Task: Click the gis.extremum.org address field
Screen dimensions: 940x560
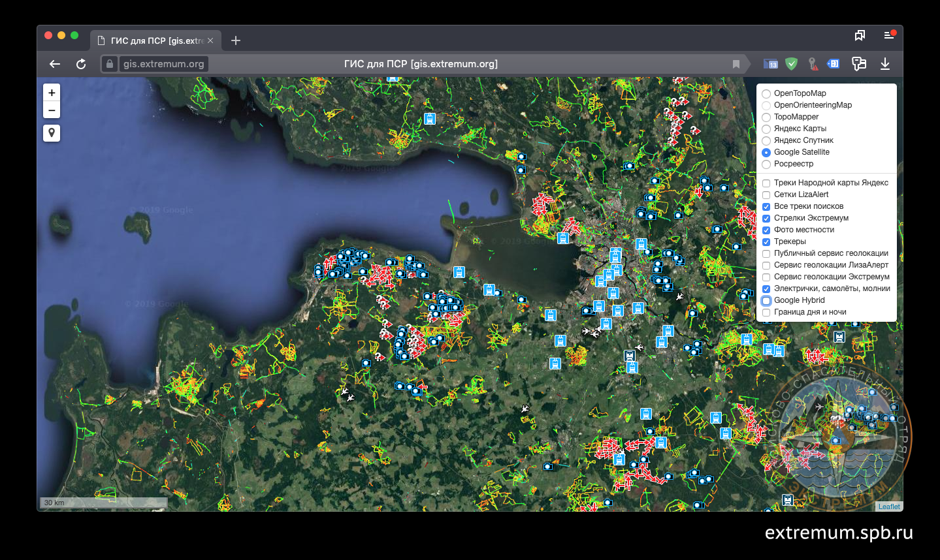Action: coord(163,64)
